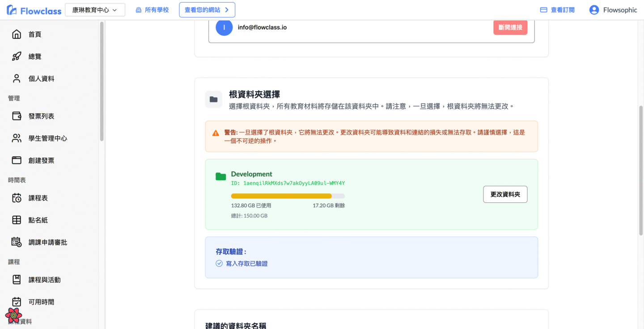Click the React debug icon at bottom left

click(13, 315)
